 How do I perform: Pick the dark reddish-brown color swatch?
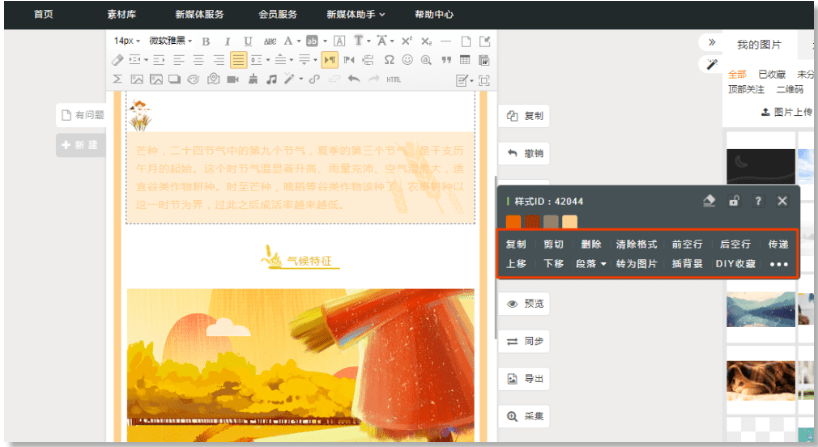[532, 222]
